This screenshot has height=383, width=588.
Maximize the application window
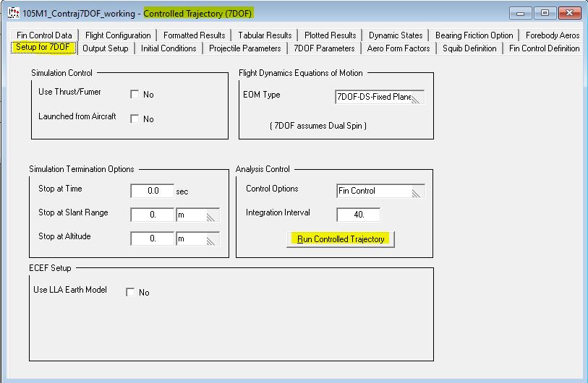pos(544,14)
